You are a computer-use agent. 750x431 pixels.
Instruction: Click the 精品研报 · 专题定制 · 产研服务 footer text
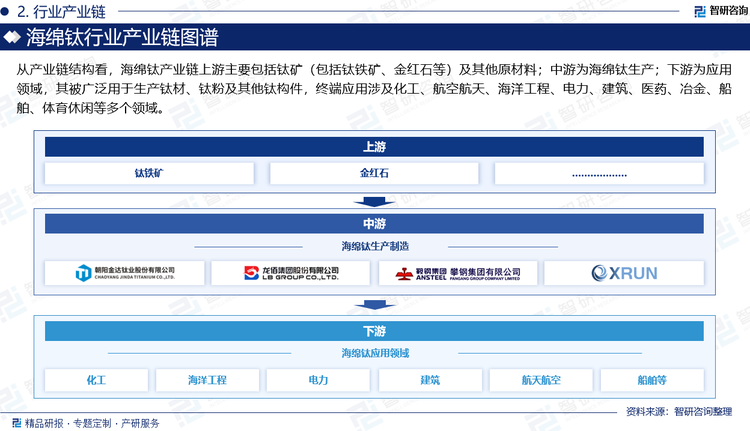(x=92, y=423)
